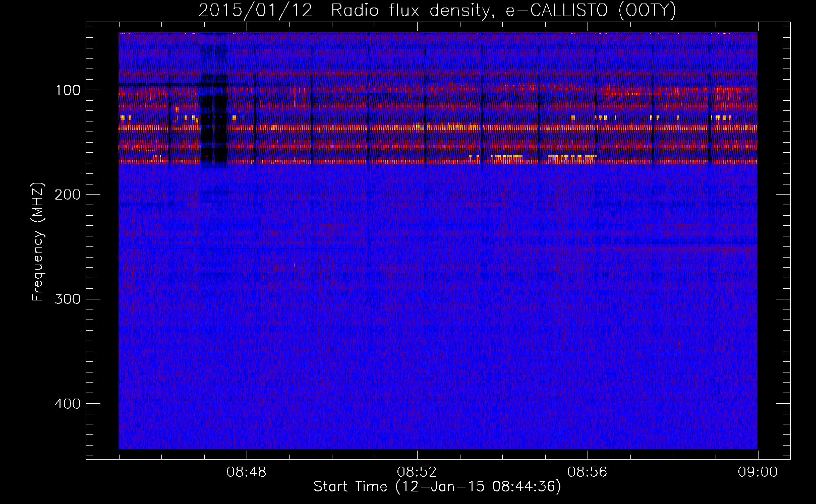Click the 'Start Time (12-Jan-15 08:44:36)' label
Screen dimensions: 816x504
pos(437,487)
